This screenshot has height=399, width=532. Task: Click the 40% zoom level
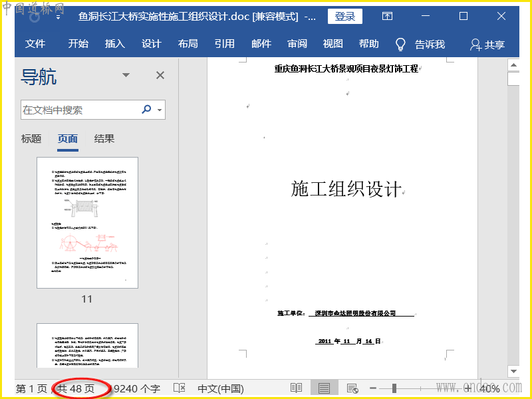(x=489, y=388)
